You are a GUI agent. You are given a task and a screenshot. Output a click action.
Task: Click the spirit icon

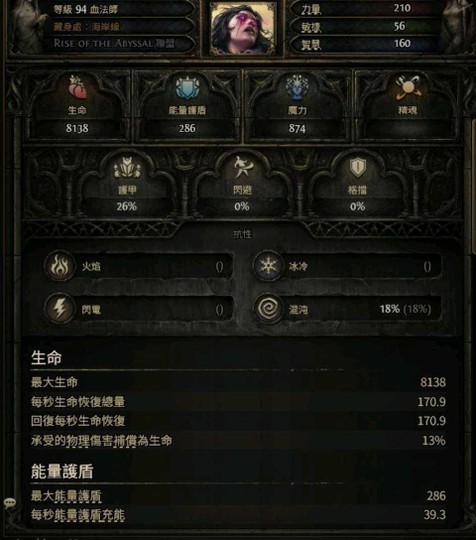[x=407, y=87]
